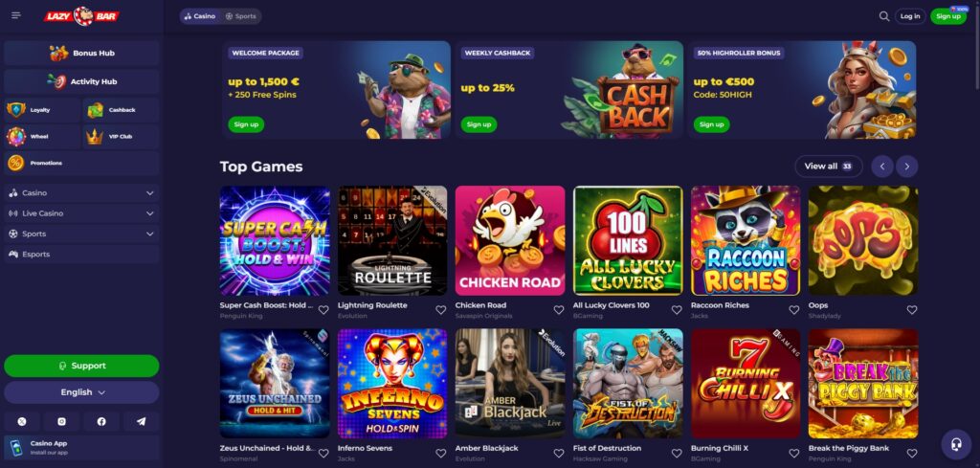Show next Top Games with right arrow
The width and height of the screenshot is (980, 468).
click(907, 167)
